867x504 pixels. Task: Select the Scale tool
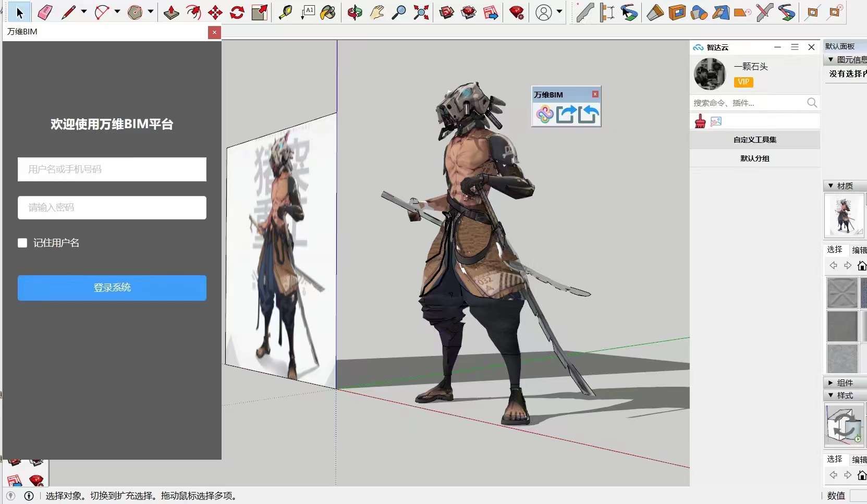[259, 13]
